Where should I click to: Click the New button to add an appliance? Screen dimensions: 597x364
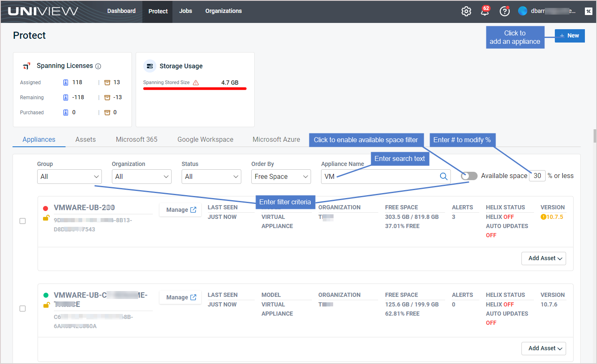[x=569, y=35]
